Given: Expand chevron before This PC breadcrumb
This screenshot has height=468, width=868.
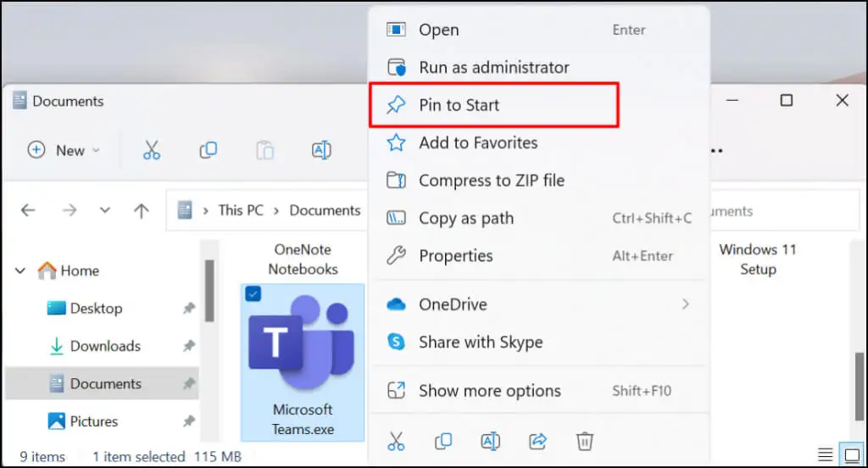Looking at the screenshot, I should tap(205, 211).
